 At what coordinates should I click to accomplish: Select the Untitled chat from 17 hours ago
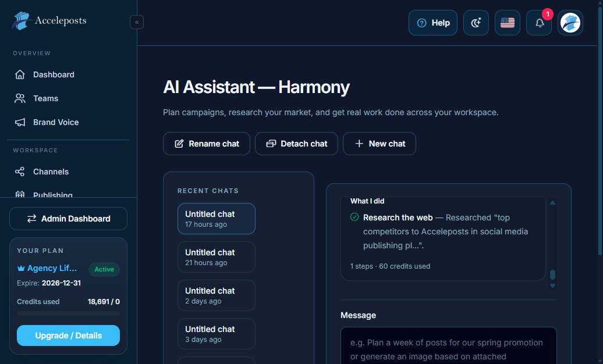pyautogui.click(x=217, y=219)
